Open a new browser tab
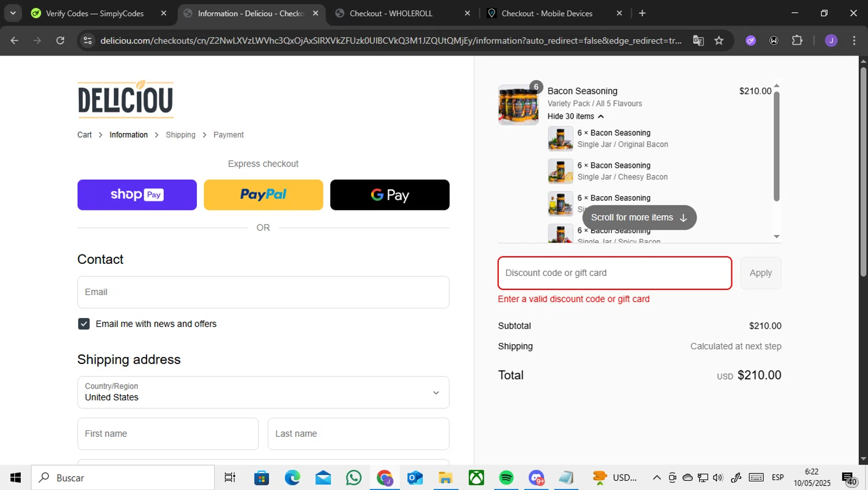Screen dimensions: 868x490 [x=642, y=13]
